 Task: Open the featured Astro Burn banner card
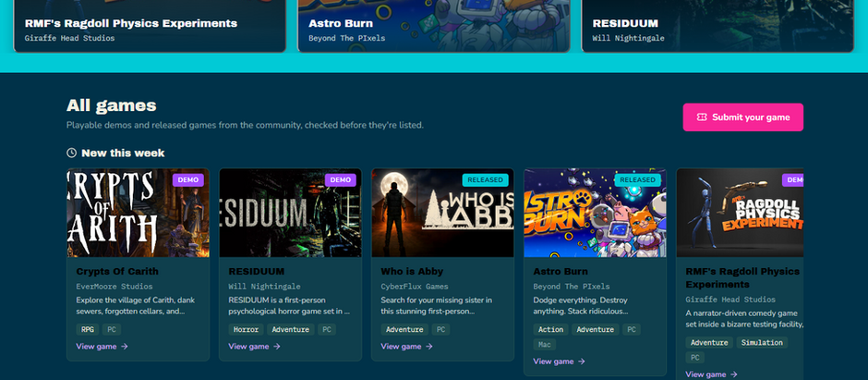(x=433, y=26)
